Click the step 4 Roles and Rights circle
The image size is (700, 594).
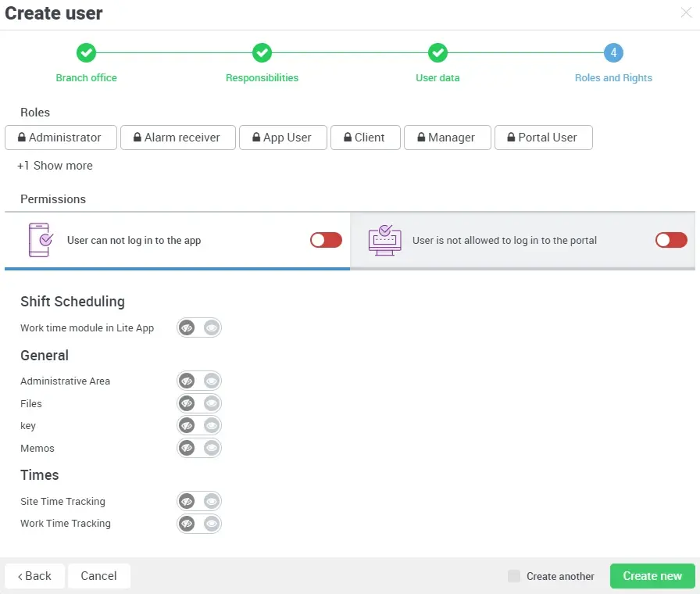tap(613, 53)
